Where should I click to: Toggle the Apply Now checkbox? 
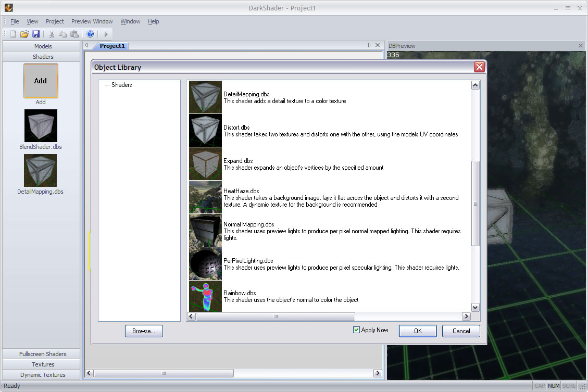pyautogui.click(x=357, y=330)
